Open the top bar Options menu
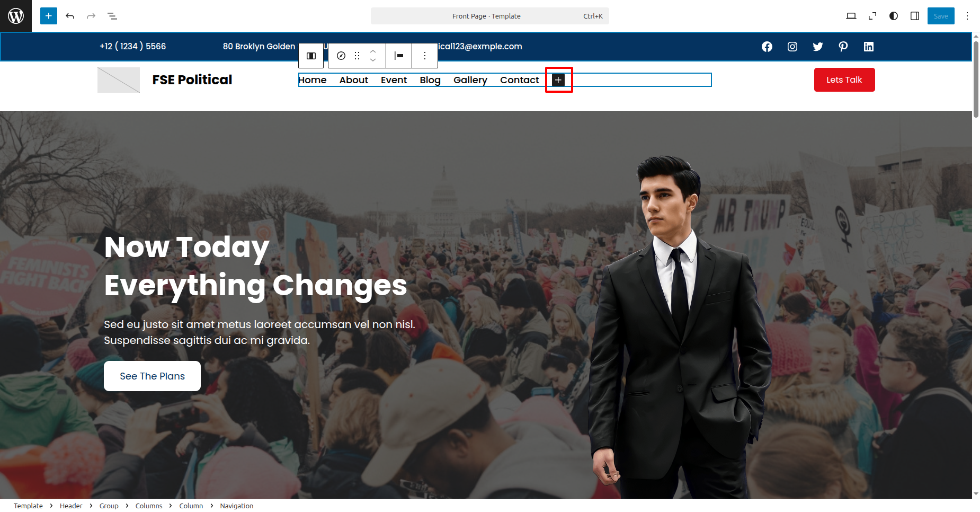 pos(967,16)
